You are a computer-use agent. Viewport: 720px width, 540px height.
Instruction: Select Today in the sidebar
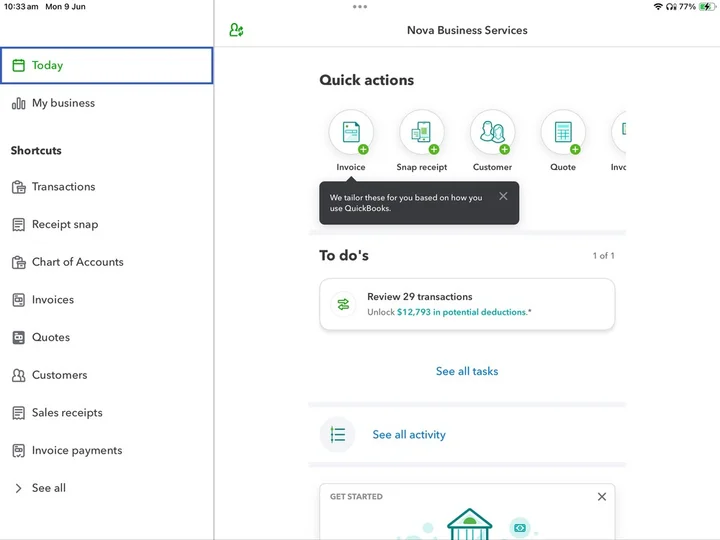point(106,65)
